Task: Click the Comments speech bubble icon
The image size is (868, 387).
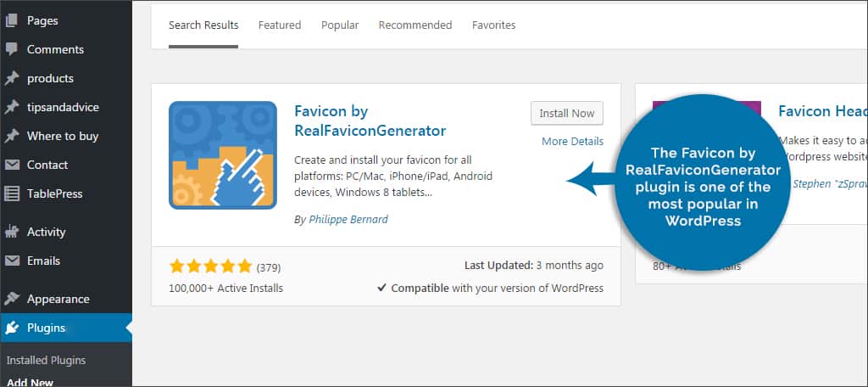Action: [x=12, y=49]
